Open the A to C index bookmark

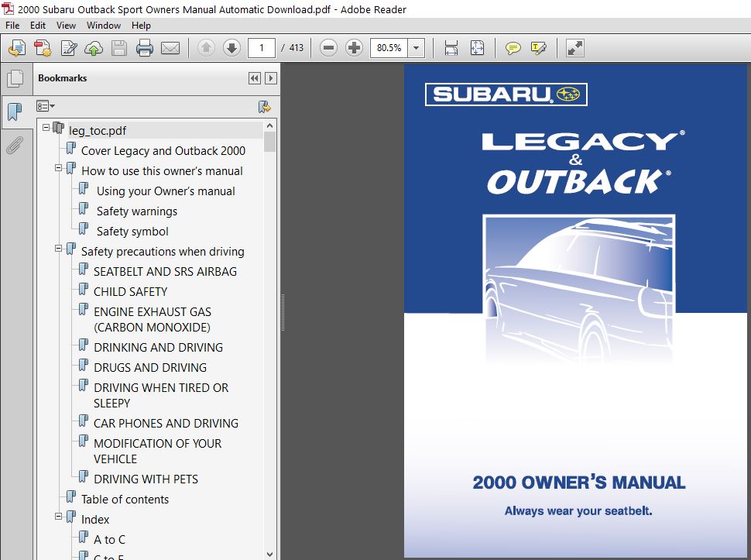coord(109,539)
